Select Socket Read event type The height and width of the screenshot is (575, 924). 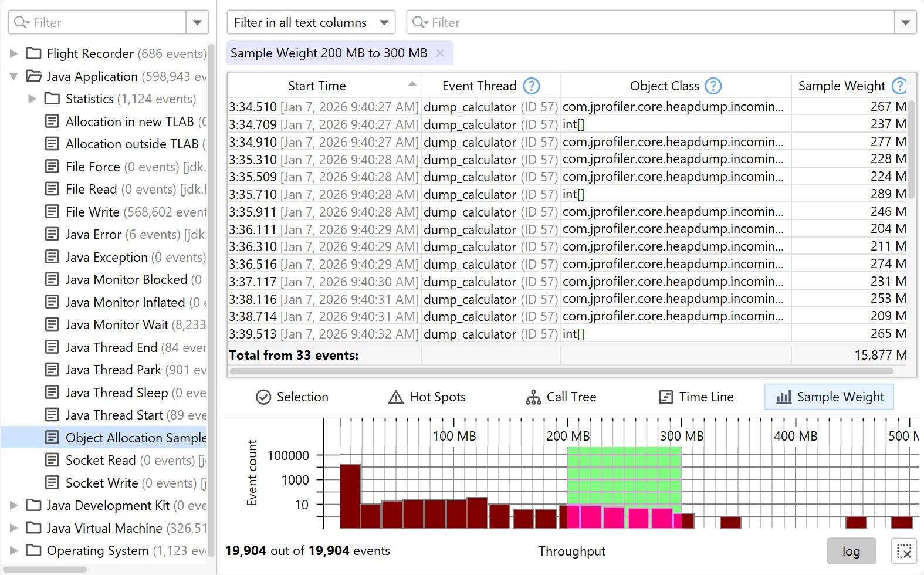pos(126,460)
